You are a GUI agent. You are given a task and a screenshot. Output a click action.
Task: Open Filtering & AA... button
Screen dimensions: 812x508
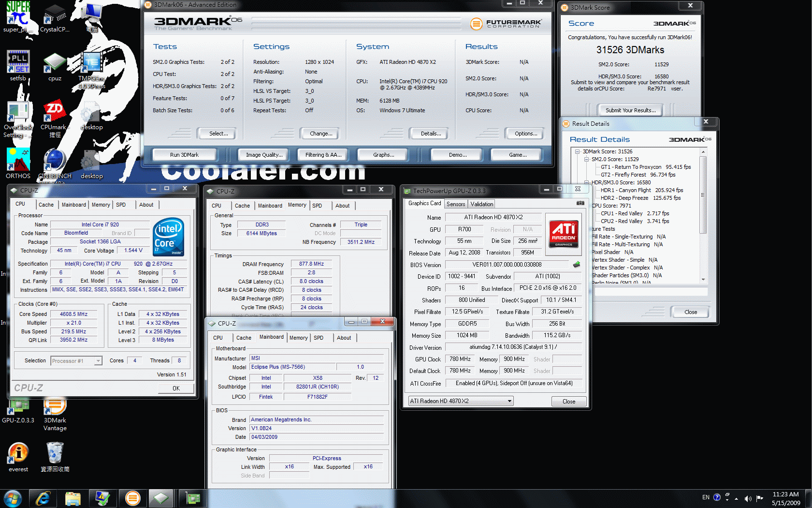[323, 155]
